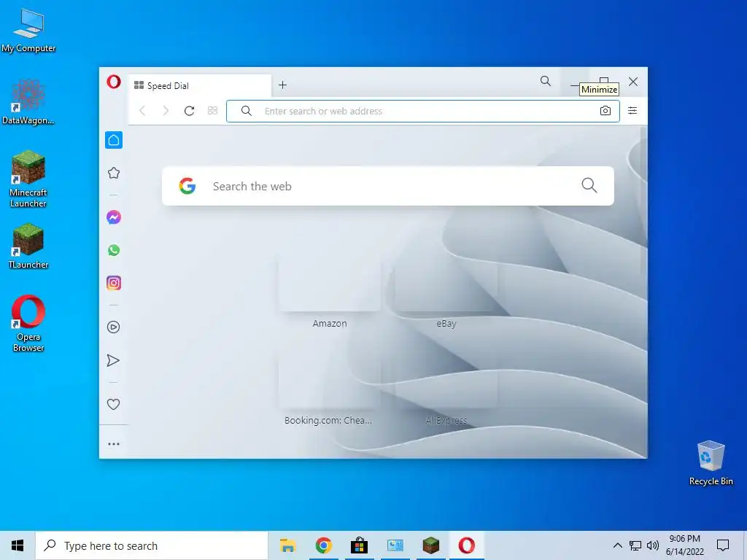Click the taskbar Type here to search box

(x=152, y=545)
